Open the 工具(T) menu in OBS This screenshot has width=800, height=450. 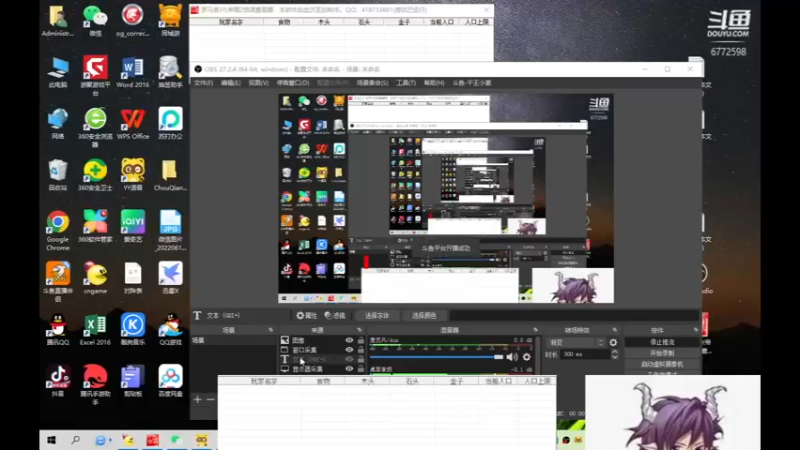[406, 83]
